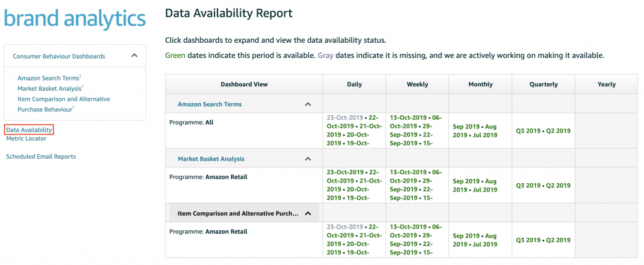
Task: Open Market Basket Analysis sidebar link
Action: click(x=50, y=88)
